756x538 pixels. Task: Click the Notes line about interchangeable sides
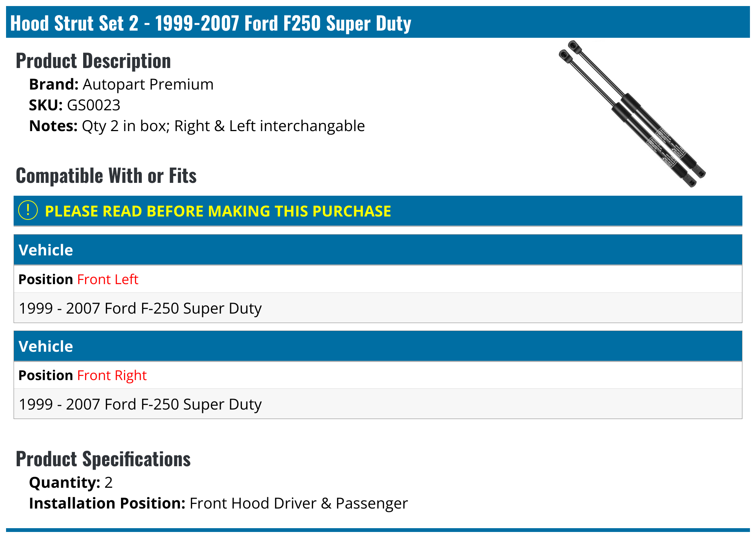197,126
